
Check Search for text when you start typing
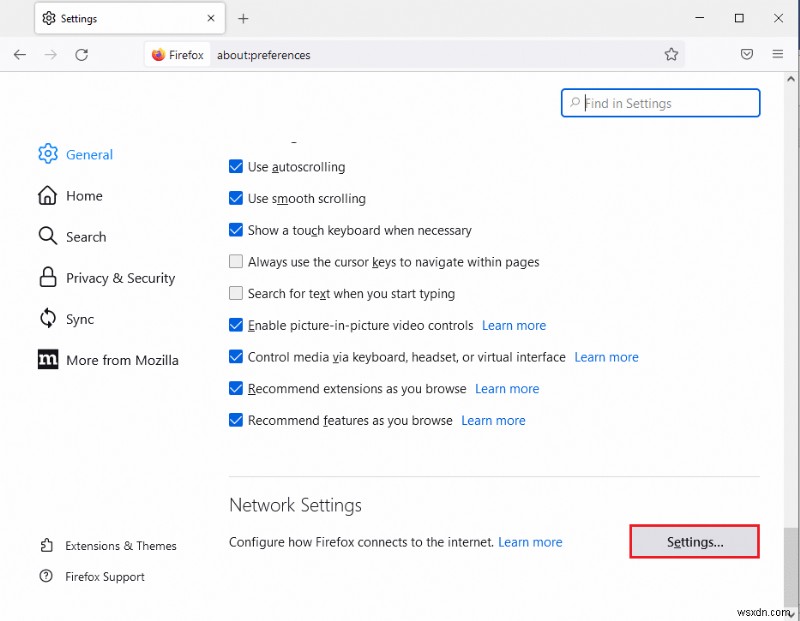coord(236,293)
